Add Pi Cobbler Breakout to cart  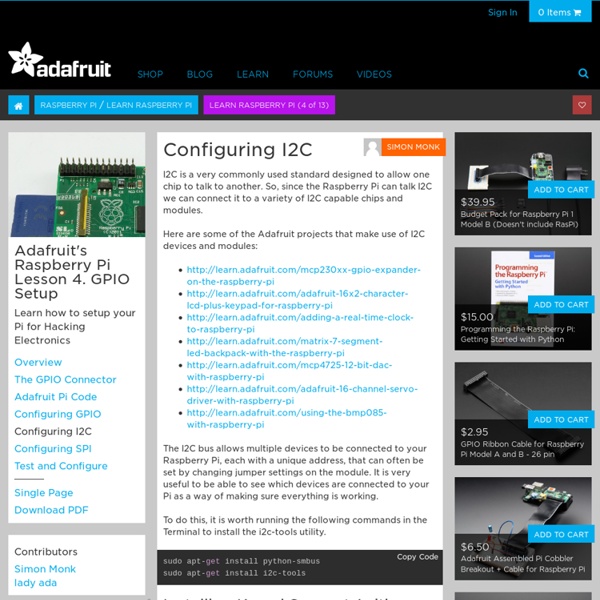pos(561,535)
